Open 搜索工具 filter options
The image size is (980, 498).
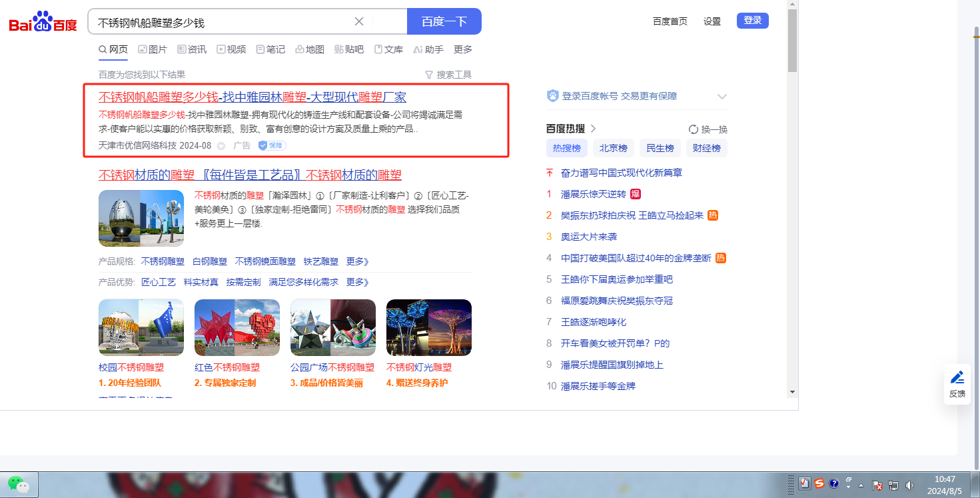pos(448,75)
